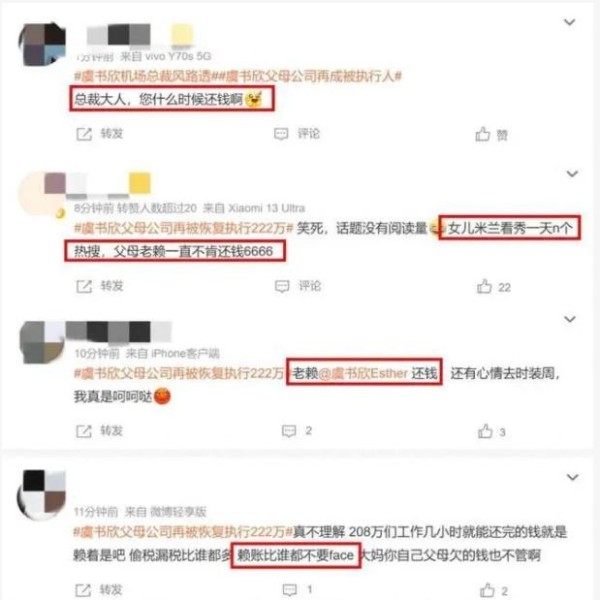Open hashtag 虞书欣父母公司再成被执行人

tap(310, 77)
